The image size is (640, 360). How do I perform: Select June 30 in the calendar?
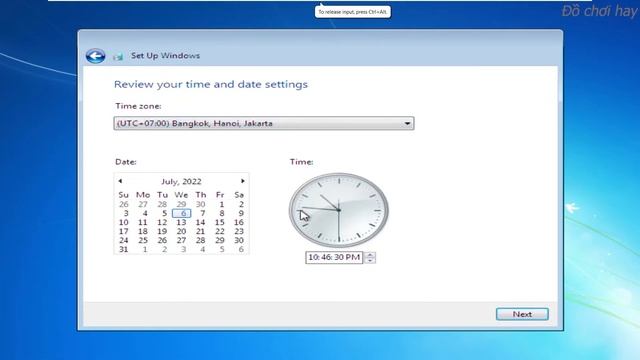pos(200,204)
